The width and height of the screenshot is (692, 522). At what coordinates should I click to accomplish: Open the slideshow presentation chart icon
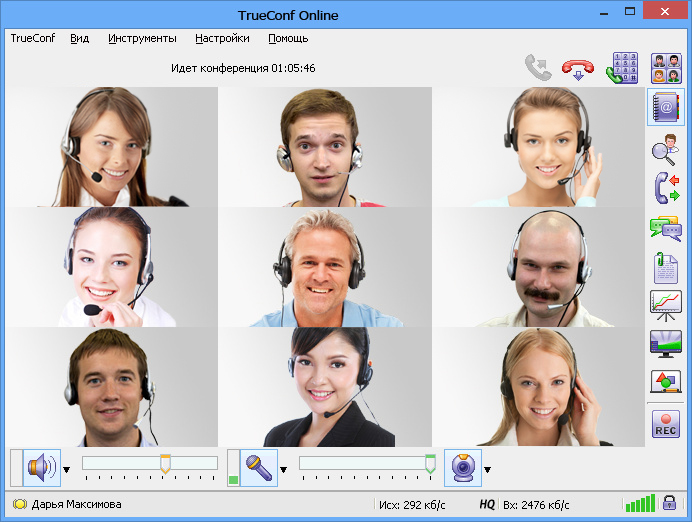coord(666,306)
